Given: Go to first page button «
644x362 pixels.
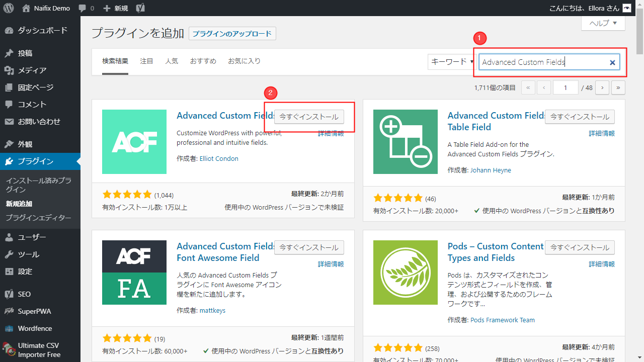Looking at the screenshot, I should tap(528, 87).
